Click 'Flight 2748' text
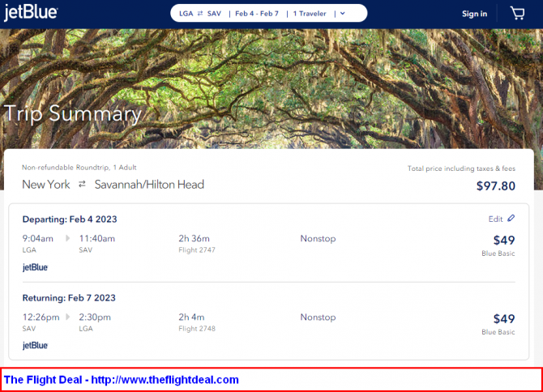543x392 pixels. (197, 328)
